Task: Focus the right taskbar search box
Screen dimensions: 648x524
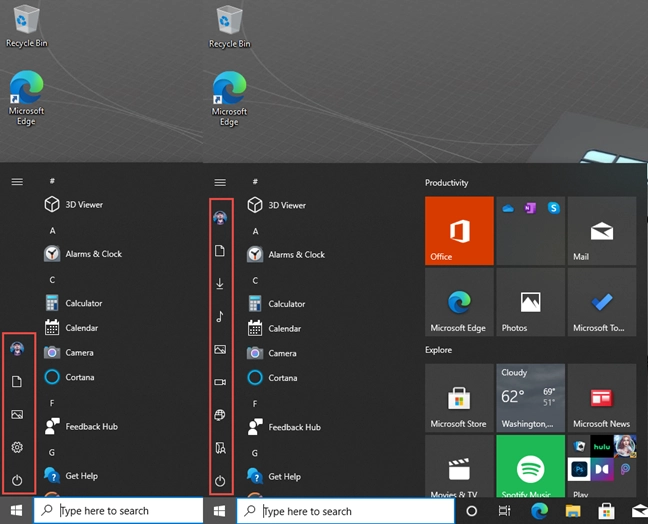Action: click(x=345, y=511)
